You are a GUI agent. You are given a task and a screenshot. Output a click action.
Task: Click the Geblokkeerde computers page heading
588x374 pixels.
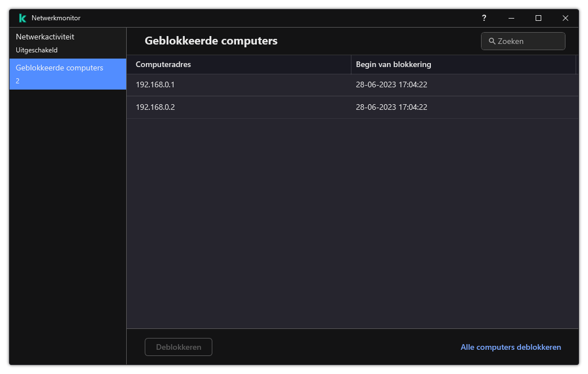coord(211,41)
